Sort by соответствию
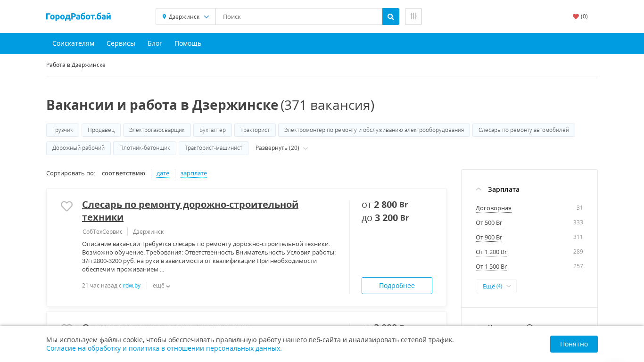The height and width of the screenshot is (362, 644). pyautogui.click(x=124, y=173)
